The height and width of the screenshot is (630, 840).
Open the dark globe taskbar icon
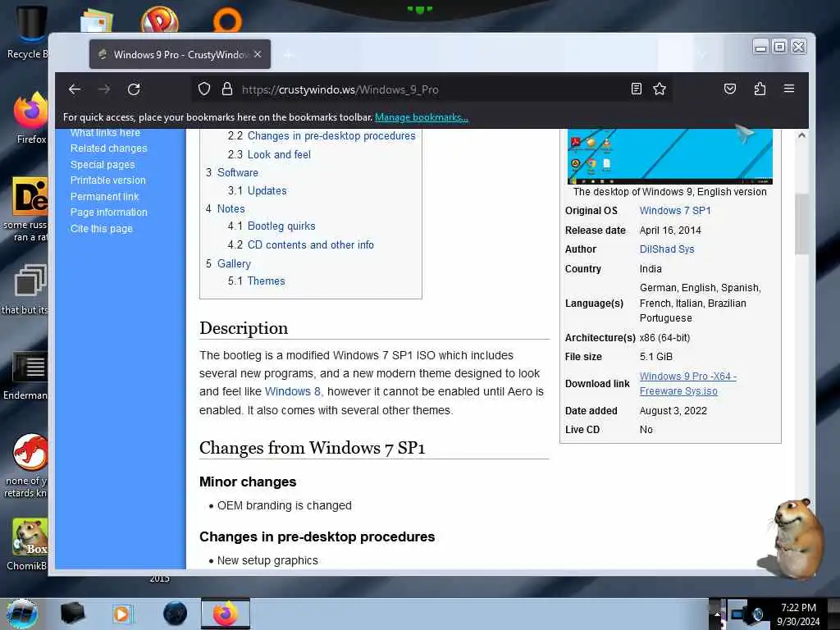[x=175, y=614]
